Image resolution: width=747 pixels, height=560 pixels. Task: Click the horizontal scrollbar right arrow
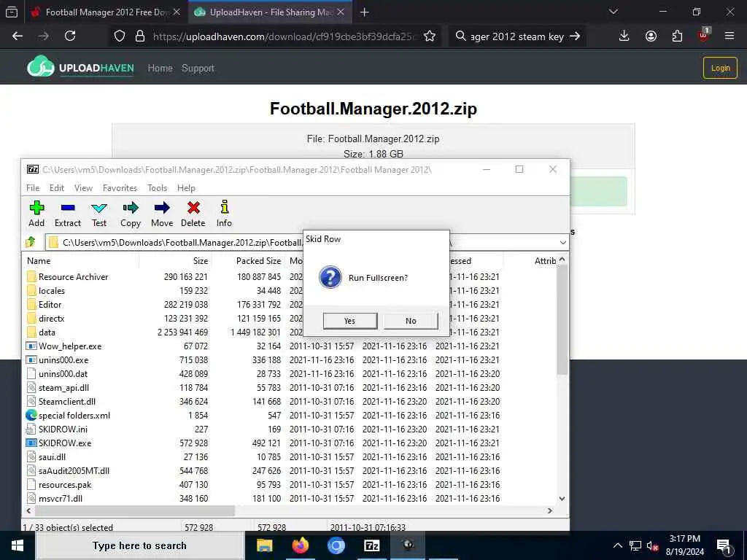550,510
